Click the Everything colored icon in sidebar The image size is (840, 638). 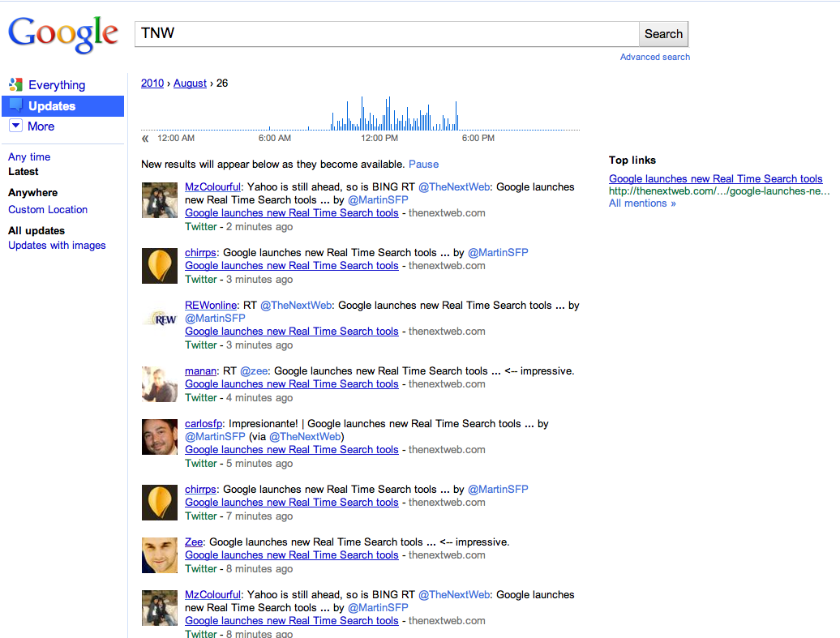[15, 84]
